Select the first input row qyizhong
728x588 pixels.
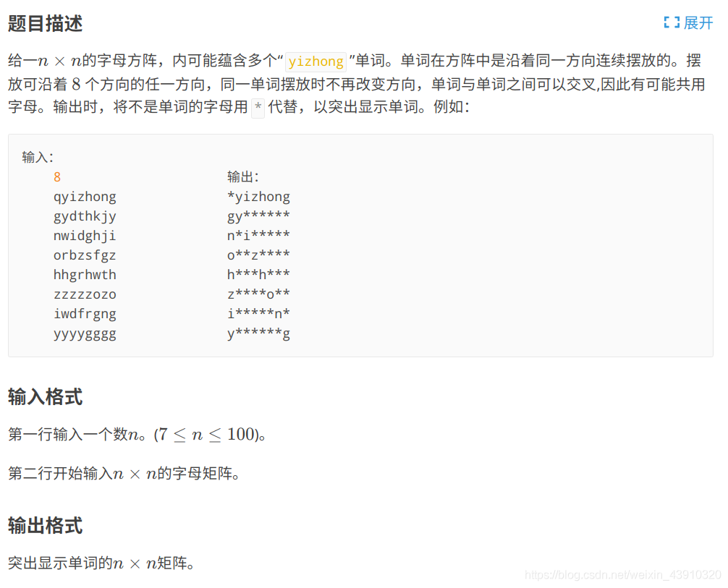pyautogui.click(x=85, y=196)
